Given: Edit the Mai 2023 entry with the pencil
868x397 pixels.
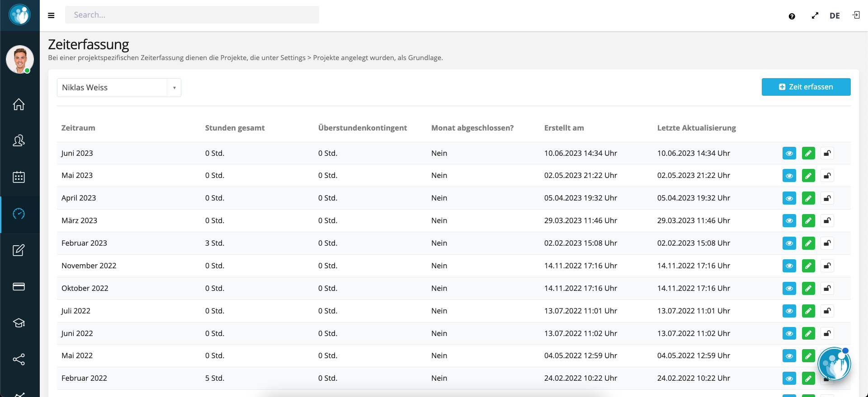Looking at the screenshot, I should [808, 176].
